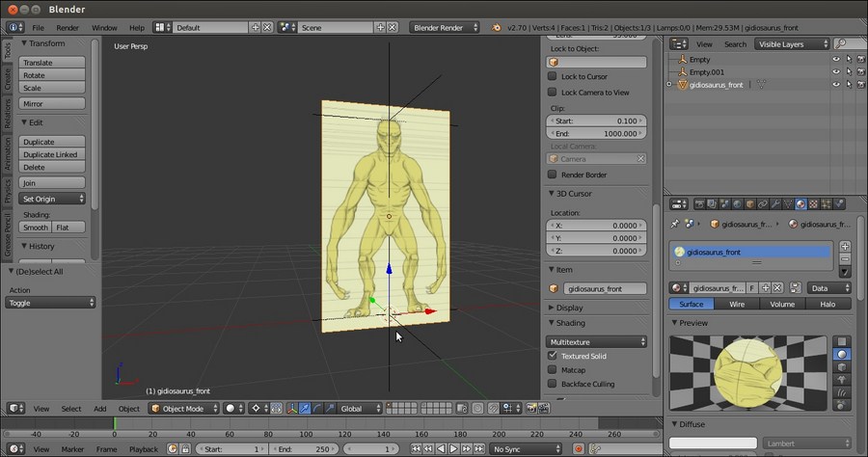Image resolution: width=868 pixels, height=457 pixels.
Task: Open the Set Origin dropdown
Action: [x=52, y=199]
